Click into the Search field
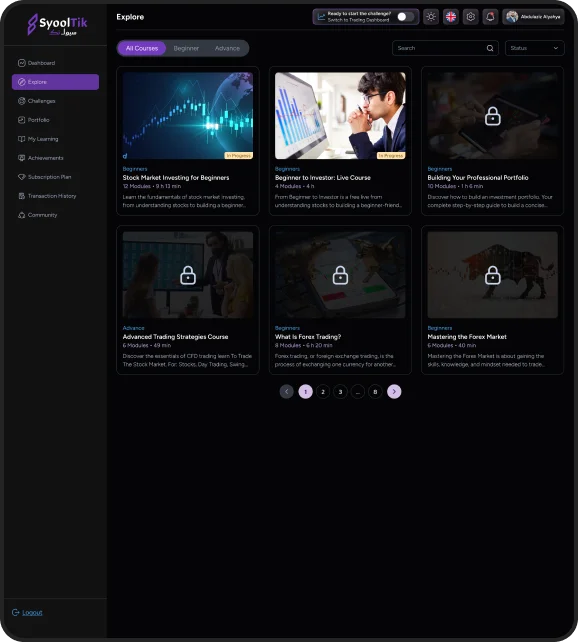The width and height of the screenshot is (578, 642). click(x=441, y=48)
